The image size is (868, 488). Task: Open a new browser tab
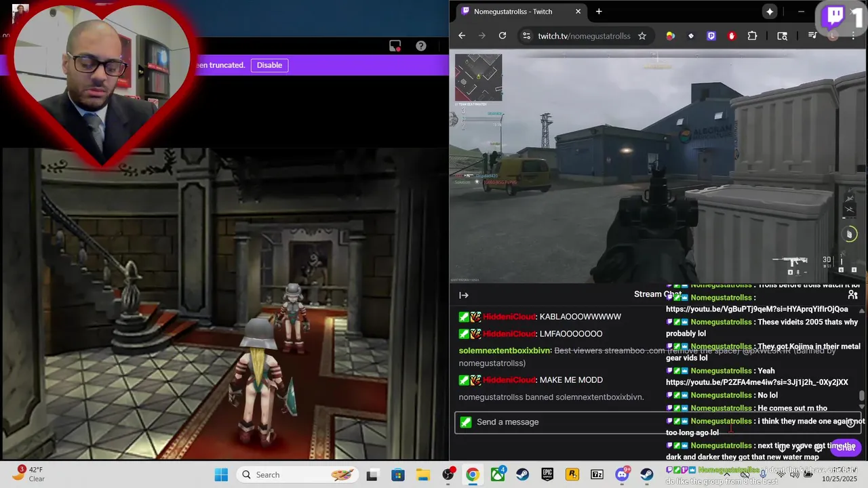(599, 12)
